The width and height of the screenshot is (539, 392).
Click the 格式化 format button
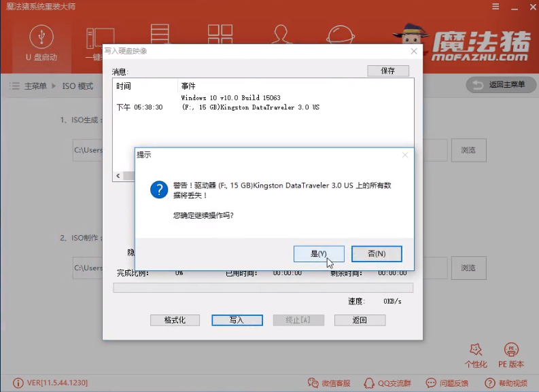[x=175, y=320]
